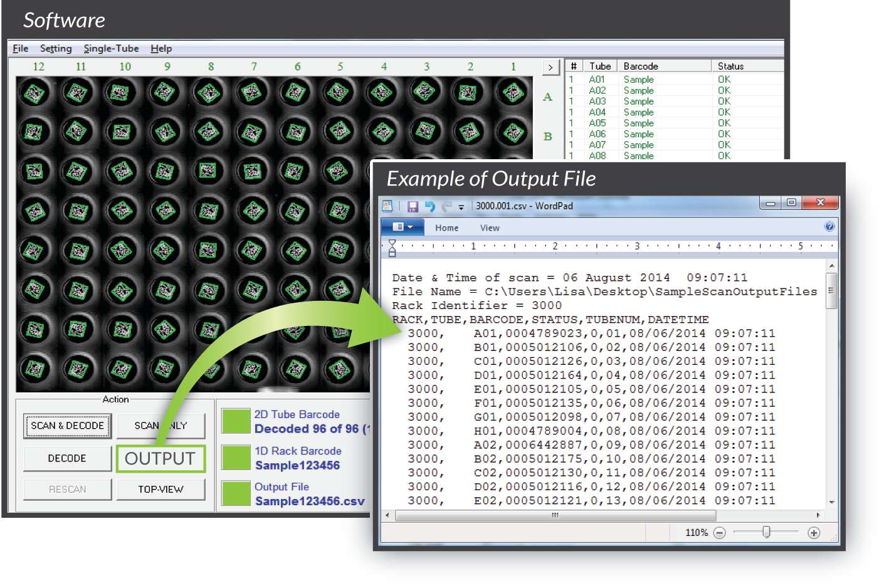Click the WordPad zoom slider handle
The height and width of the screenshot is (588, 884).
click(766, 532)
